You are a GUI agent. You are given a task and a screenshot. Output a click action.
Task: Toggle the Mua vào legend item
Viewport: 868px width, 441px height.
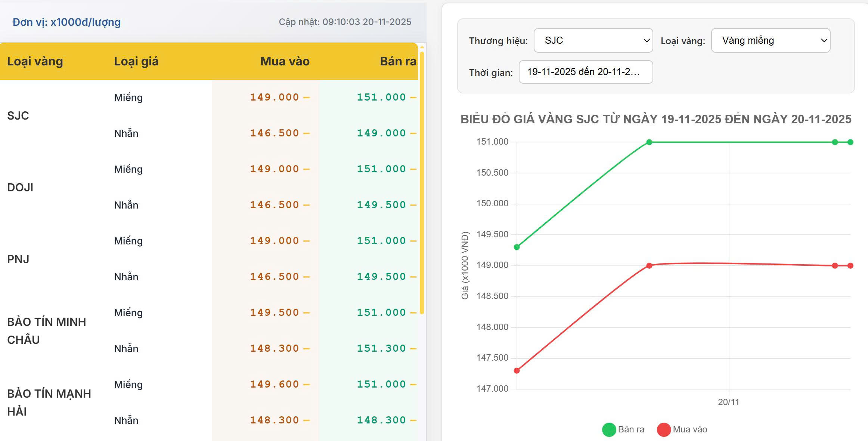point(689,429)
